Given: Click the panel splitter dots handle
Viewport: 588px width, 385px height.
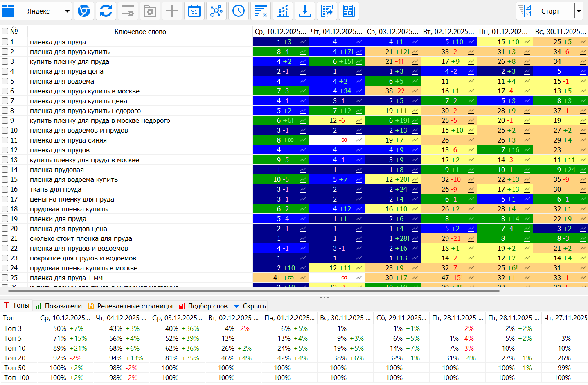Looking at the screenshot, I should pyautogui.click(x=324, y=297).
